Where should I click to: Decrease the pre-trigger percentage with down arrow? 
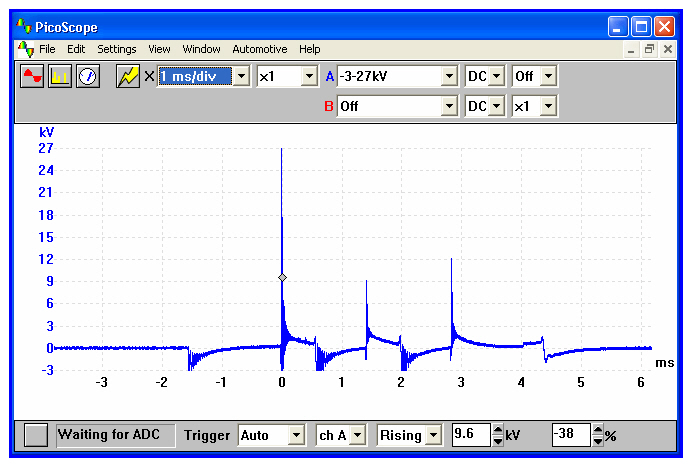point(598,440)
